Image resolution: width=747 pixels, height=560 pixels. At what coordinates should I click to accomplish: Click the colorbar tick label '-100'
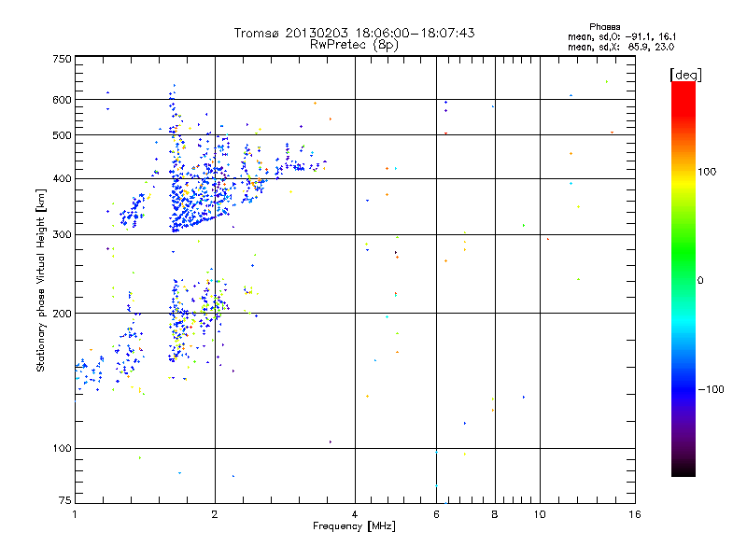pyautogui.click(x=711, y=389)
